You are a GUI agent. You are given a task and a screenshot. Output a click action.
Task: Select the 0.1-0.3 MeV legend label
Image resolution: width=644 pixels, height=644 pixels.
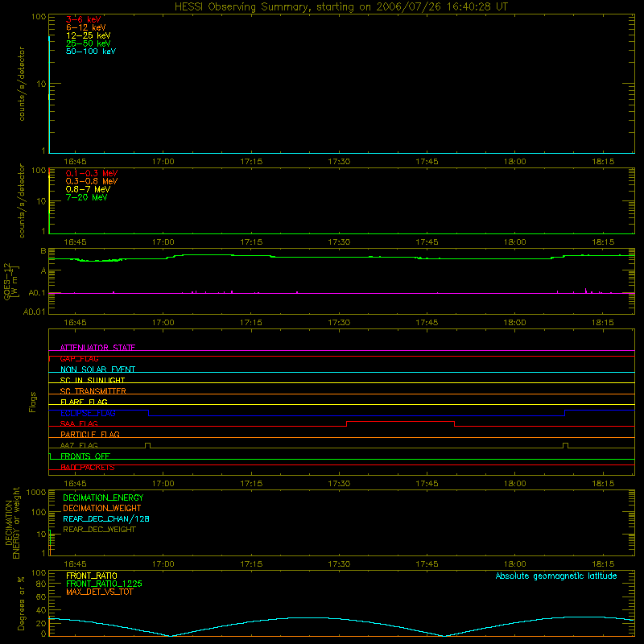pos(92,173)
